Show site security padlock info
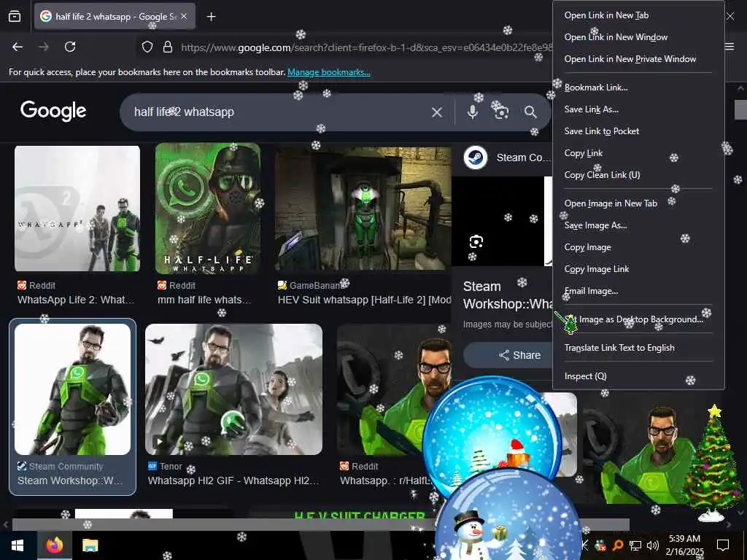 [x=167, y=47]
